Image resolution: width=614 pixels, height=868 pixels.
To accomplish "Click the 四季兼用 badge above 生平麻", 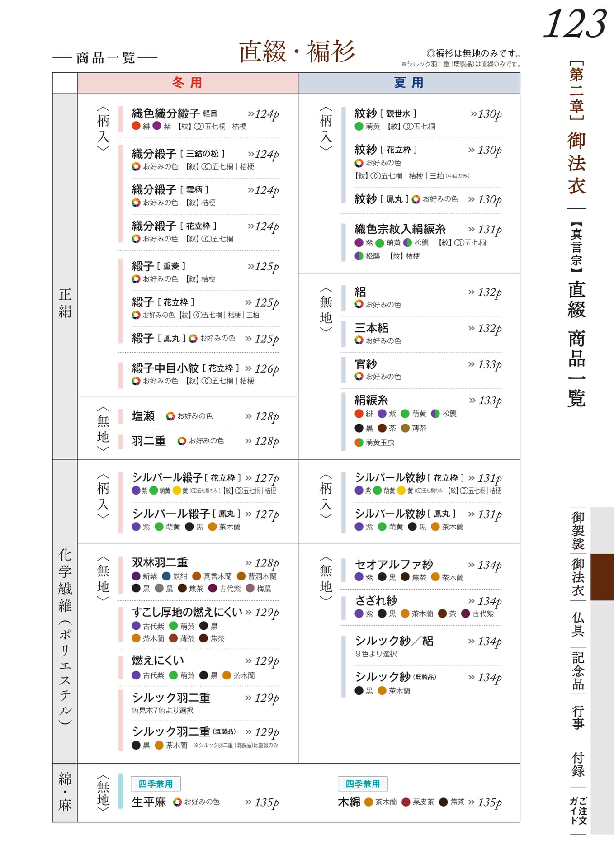I will pyautogui.click(x=156, y=784).
